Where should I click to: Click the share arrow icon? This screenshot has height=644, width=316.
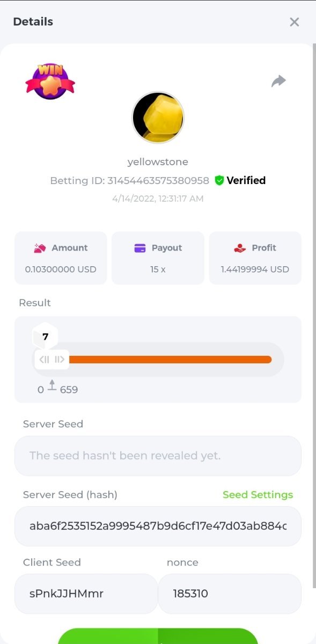click(x=278, y=81)
